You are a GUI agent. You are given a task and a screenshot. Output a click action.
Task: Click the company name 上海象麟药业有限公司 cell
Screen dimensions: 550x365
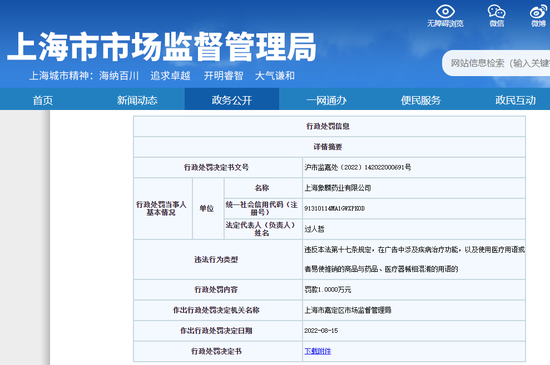(414, 188)
